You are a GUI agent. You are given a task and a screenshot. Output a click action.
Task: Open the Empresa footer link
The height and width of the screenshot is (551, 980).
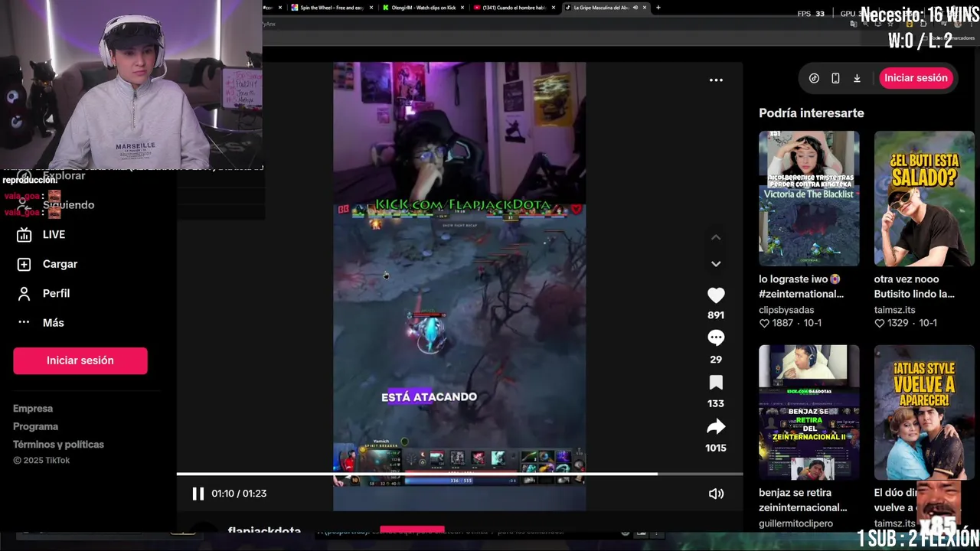pyautogui.click(x=33, y=409)
